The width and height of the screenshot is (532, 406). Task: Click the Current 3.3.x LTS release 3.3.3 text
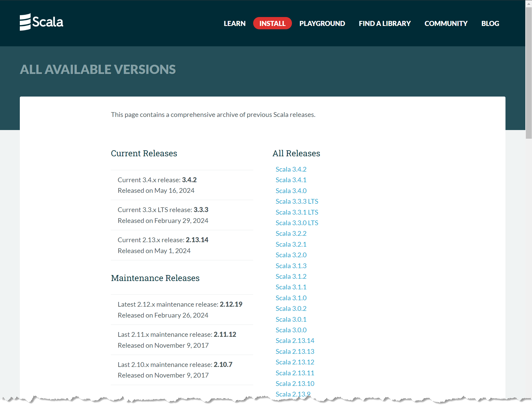click(x=163, y=210)
